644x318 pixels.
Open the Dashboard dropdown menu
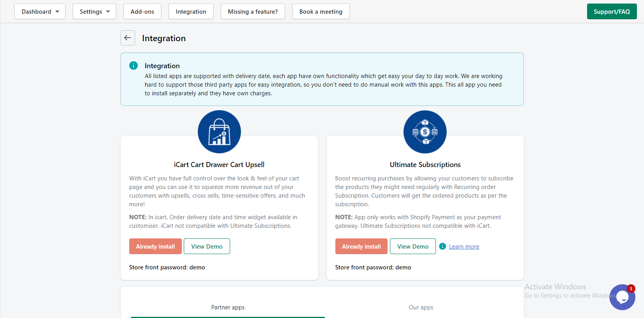(40, 12)
